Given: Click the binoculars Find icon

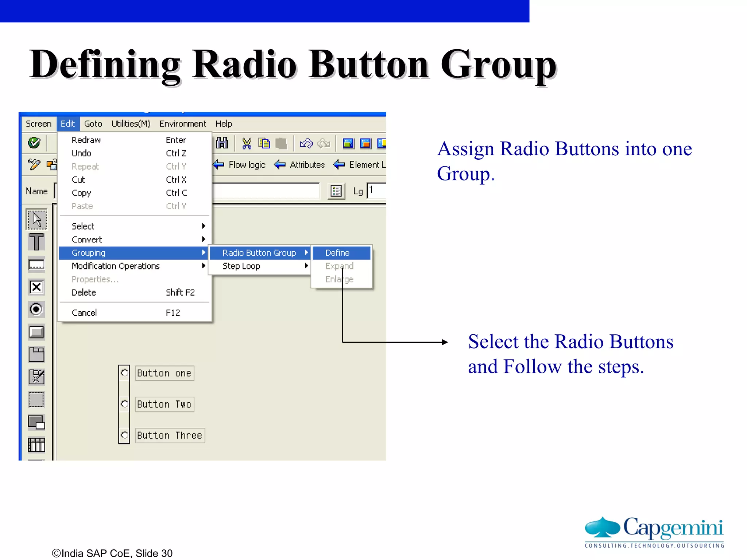Looking at the screenshot, I should (222, 143).
